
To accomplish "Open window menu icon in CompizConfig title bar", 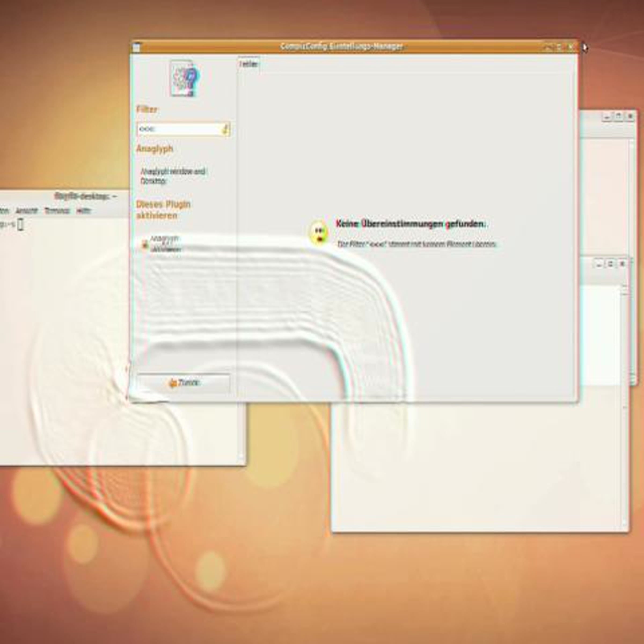I will [136, 47].
